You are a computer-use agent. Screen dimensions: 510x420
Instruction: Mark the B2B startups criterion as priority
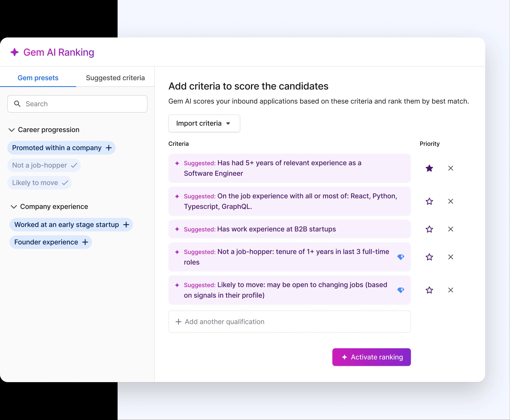click(x=429, y=229)
